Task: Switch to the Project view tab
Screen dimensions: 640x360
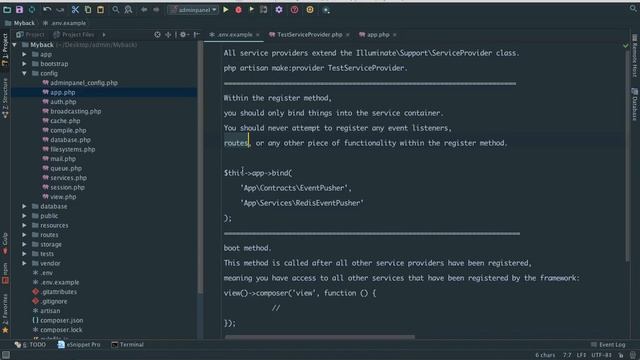Action: 30,35
